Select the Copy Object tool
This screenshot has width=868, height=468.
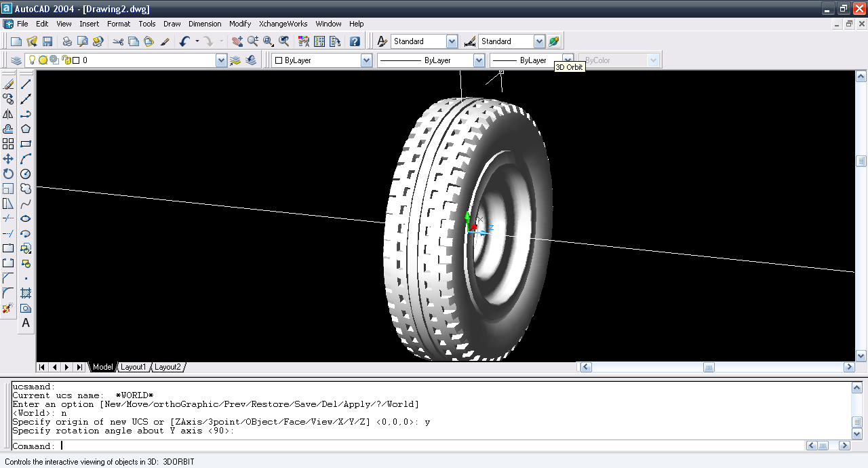coord(8,99)
